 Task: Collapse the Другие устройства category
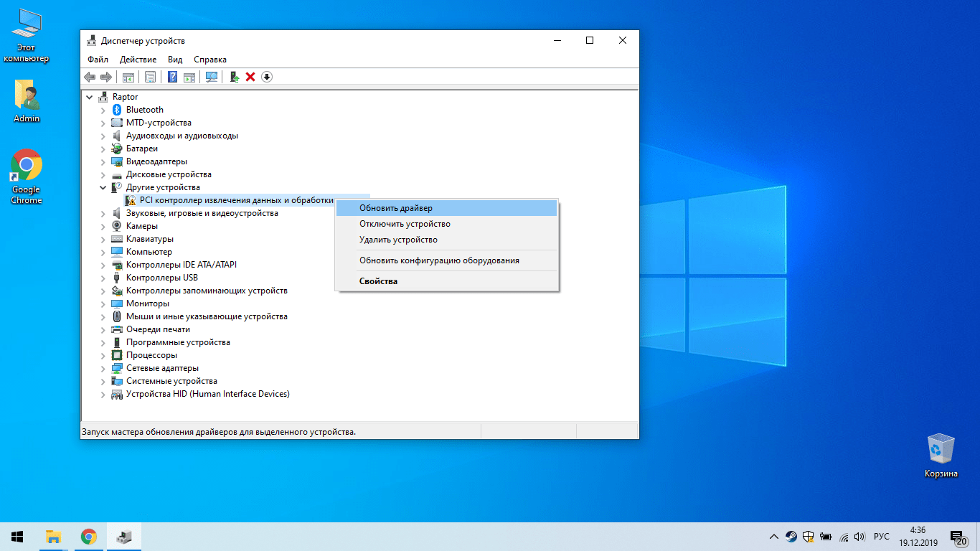pyautogui.click(x=103, y=187)
